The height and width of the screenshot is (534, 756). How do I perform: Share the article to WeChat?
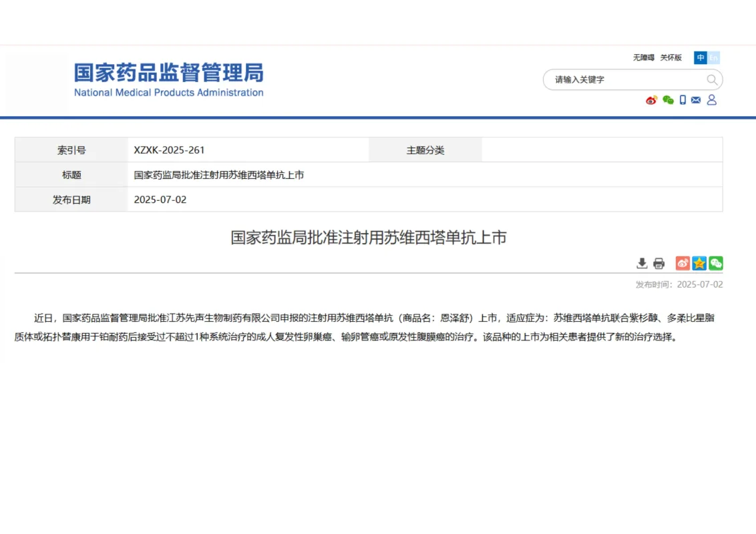point(715,263)
